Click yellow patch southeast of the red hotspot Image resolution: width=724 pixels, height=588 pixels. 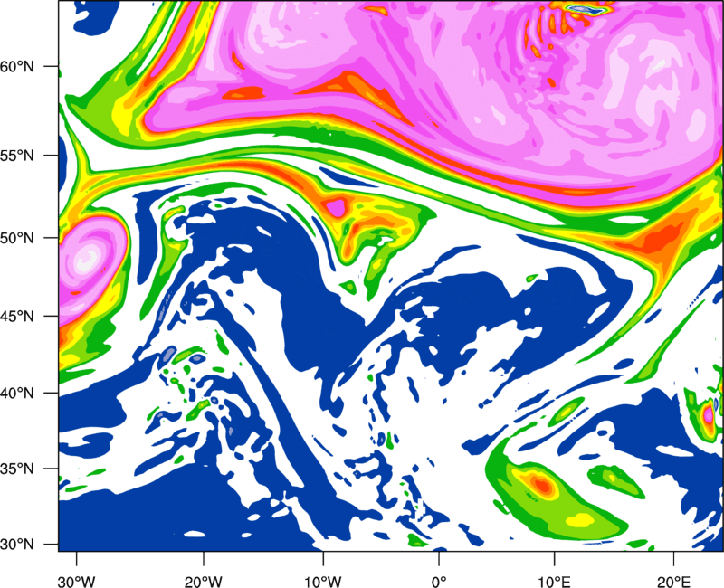coord(580,519)
